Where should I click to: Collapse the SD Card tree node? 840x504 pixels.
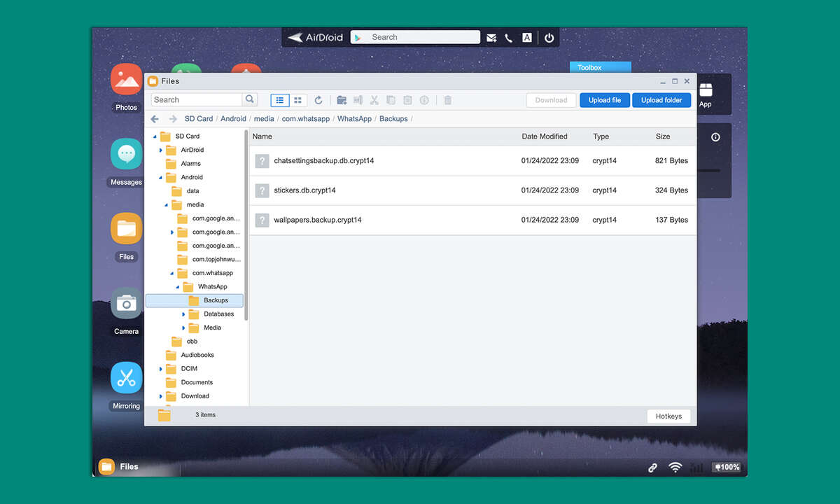tap(155, 136)
